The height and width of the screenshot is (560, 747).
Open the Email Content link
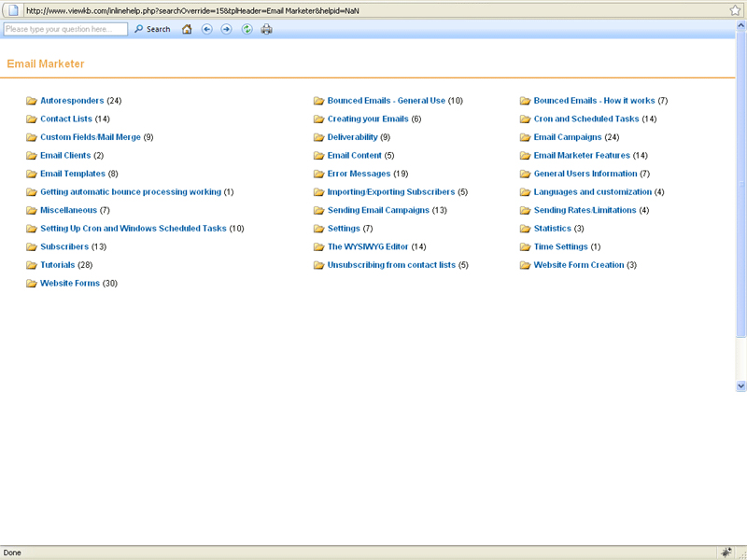point(355,155)
